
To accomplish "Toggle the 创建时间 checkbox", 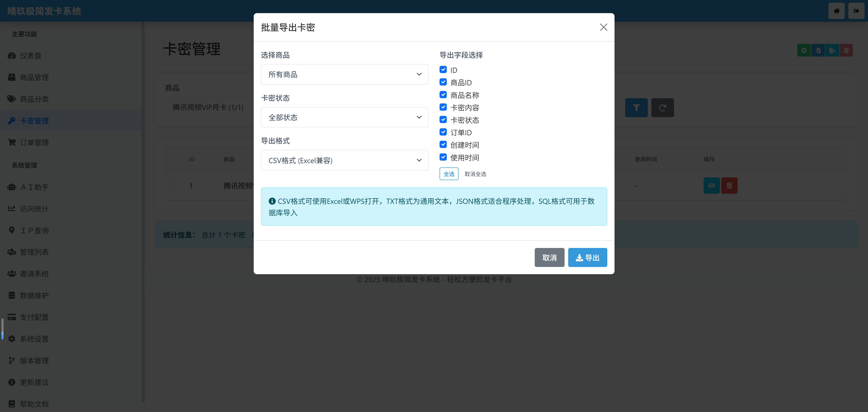I will (443, 145).
